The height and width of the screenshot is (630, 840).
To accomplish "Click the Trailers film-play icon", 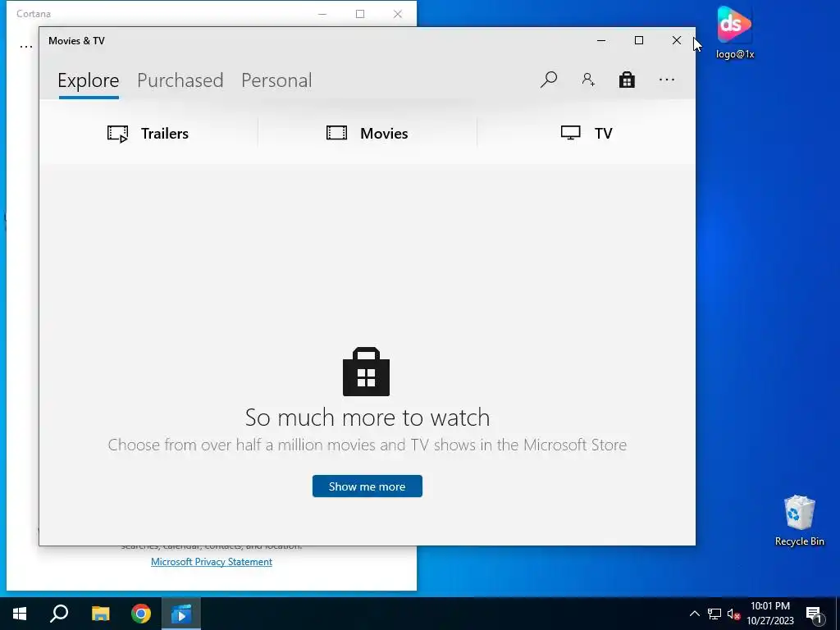I will 118,134.
